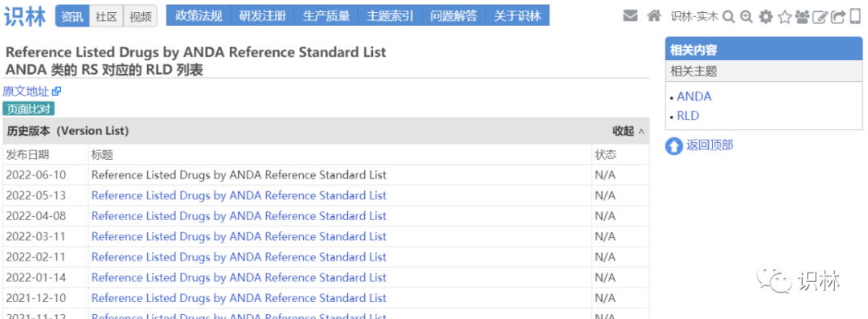Open the 2021-12-10 version link
The height and width of the screenshot is (319, 868).
239,298
